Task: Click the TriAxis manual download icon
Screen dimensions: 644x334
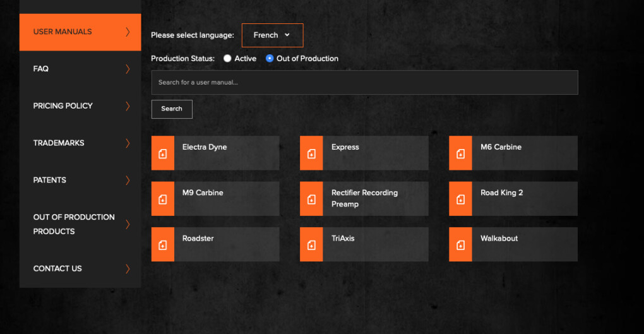Action: pos(311,244)
